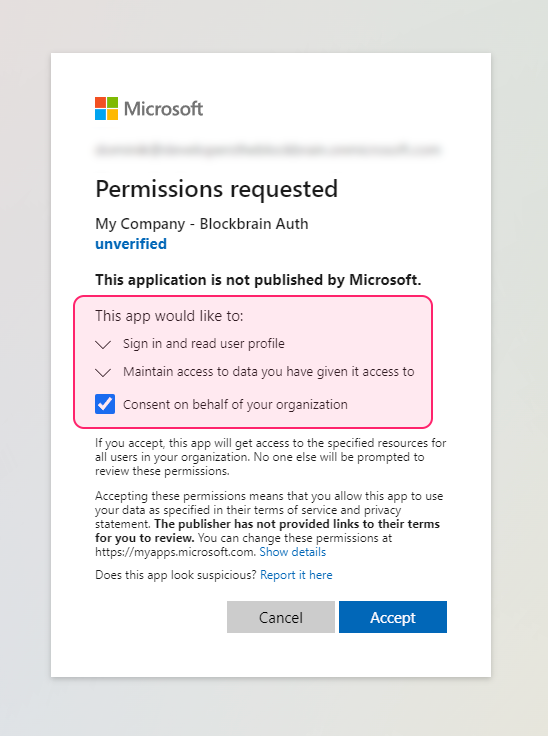The image size is (548, 736).
Task: Click the Consent on behalf of your organization label
Action: pos(235,405)
